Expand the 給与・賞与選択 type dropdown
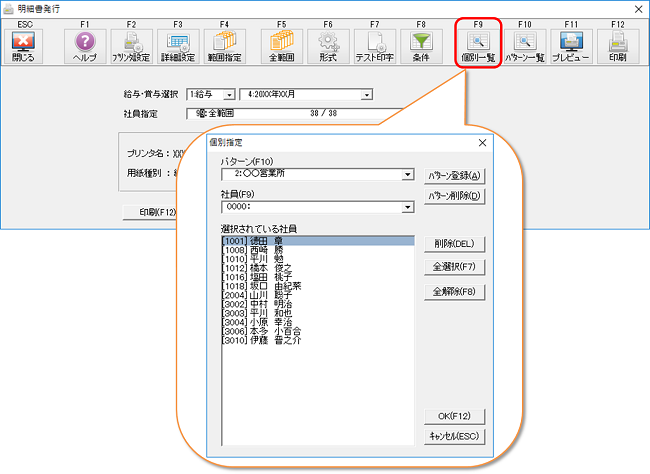Image resolution: width=650 pixels, height=474 pixels. click(x=229, y=95)
